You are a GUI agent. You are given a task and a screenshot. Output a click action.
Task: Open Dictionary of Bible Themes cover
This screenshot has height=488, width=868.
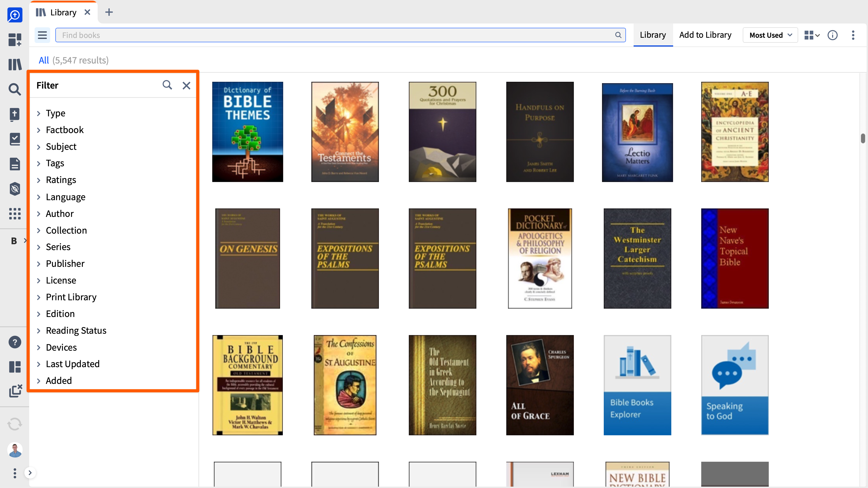point(248,132)
